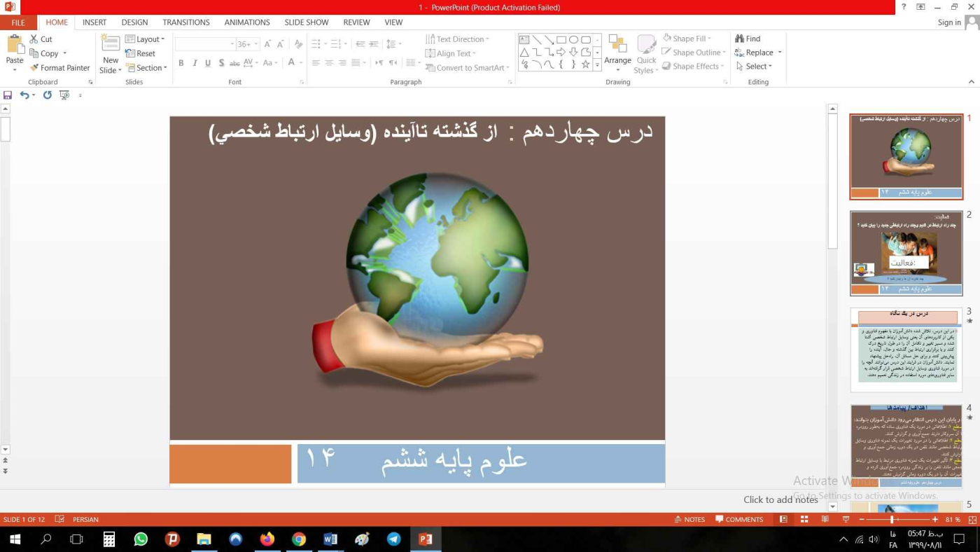This screenshot has height=552, width=980.
Task: Open the FILE menu tab
Action: click(x=18, y=22)
